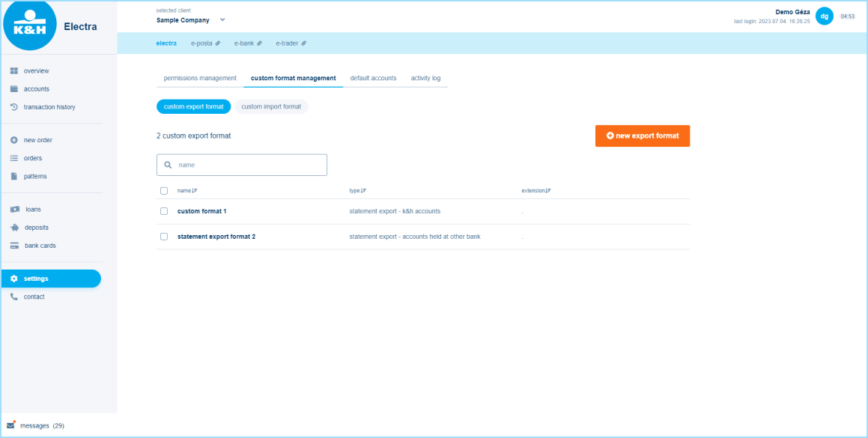This screenshot has width=868, height=438.
Task: Click the contact phone icon
Action: 13,296
